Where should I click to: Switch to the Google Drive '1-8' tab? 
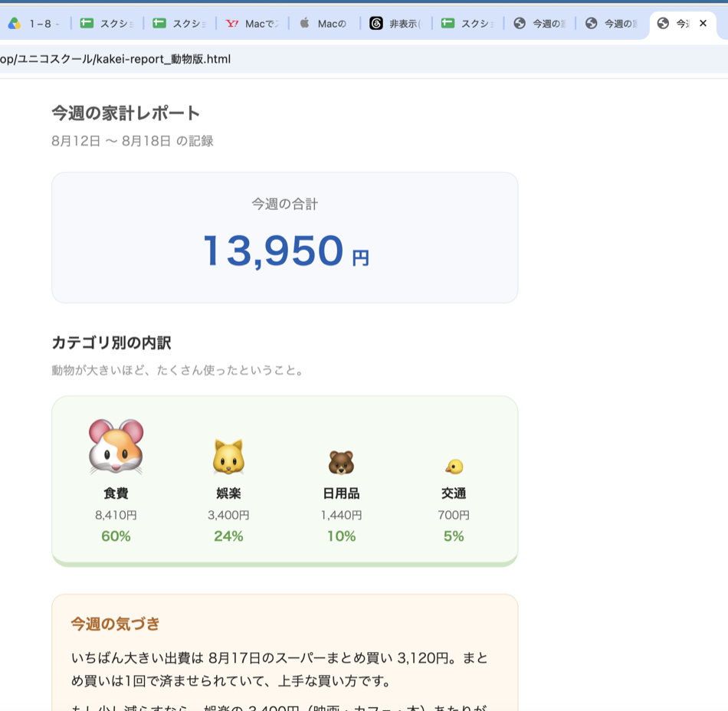coord(34,23)
